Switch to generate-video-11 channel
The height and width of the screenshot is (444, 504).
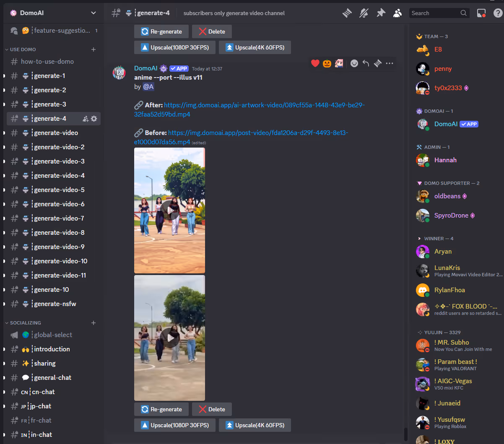[x=54, y=275]
